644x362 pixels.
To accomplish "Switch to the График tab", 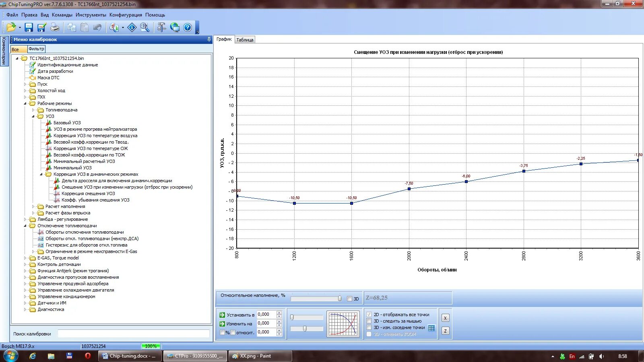I will coord(224,39).
